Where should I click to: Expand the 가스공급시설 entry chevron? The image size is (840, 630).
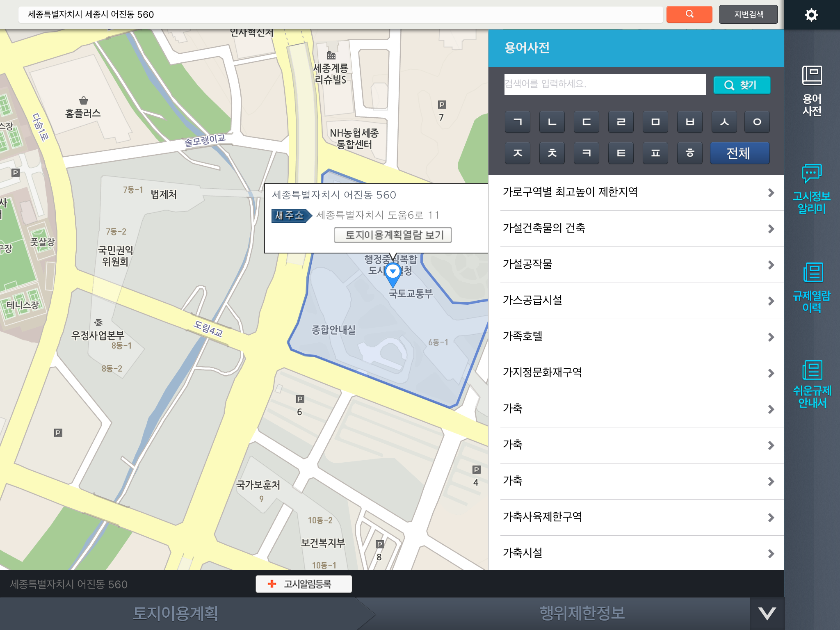pyautogui.click(x=771, y=301)
